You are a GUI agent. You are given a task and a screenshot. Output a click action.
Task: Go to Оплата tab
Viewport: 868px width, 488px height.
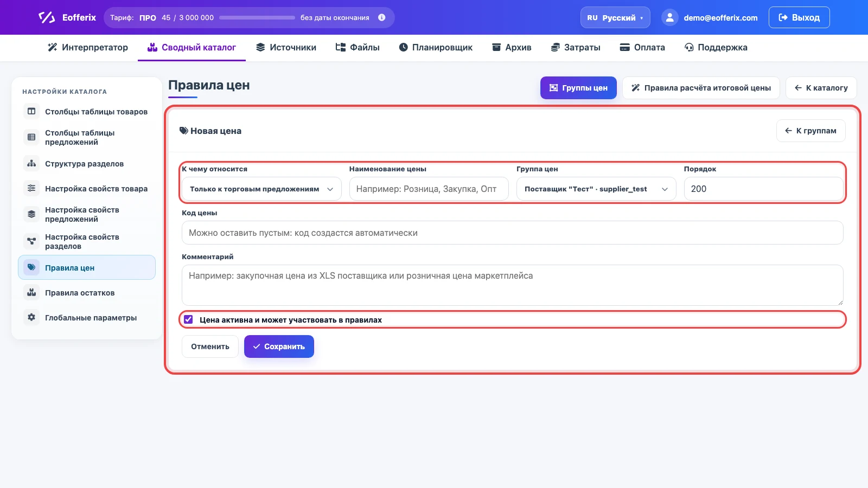point(642,47)
